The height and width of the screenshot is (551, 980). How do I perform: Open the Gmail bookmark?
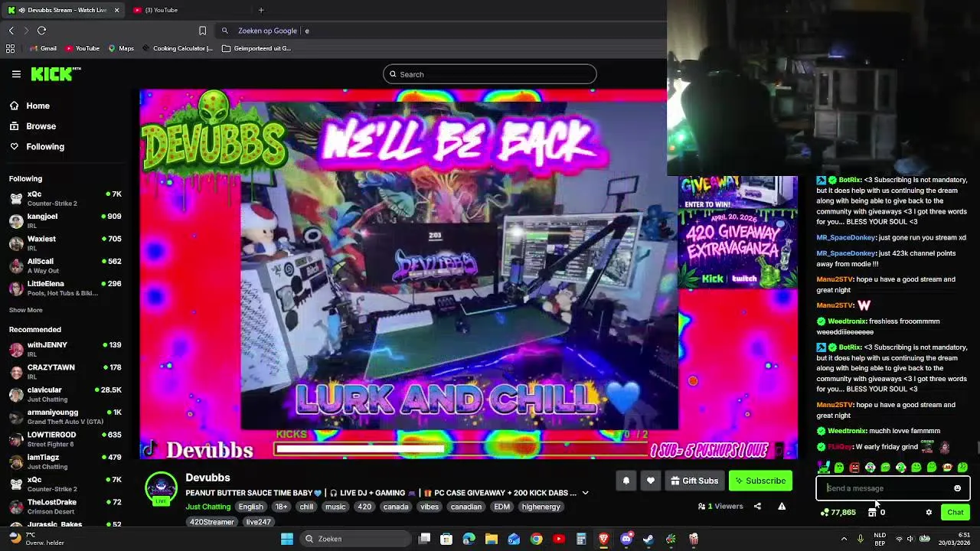point(43,48)
